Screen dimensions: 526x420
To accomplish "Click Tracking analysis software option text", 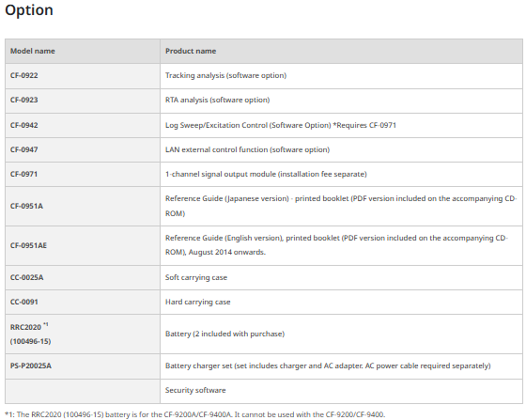I will click(x=225, y=75).
